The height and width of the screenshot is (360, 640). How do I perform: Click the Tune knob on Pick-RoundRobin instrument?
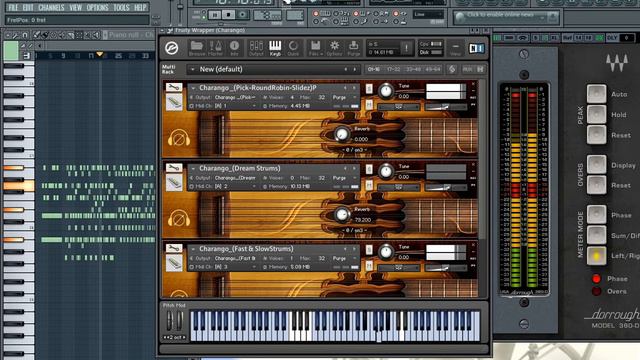[386, 91]
